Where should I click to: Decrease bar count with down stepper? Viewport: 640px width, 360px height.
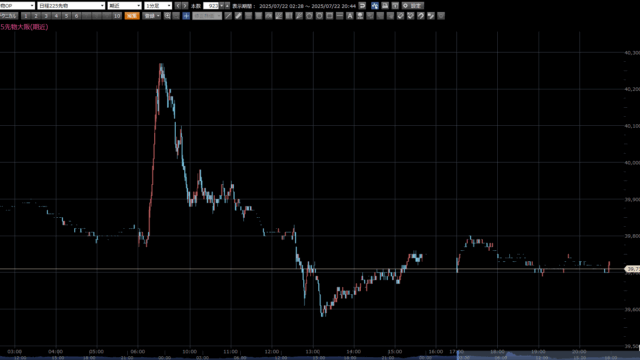[222, 6]
